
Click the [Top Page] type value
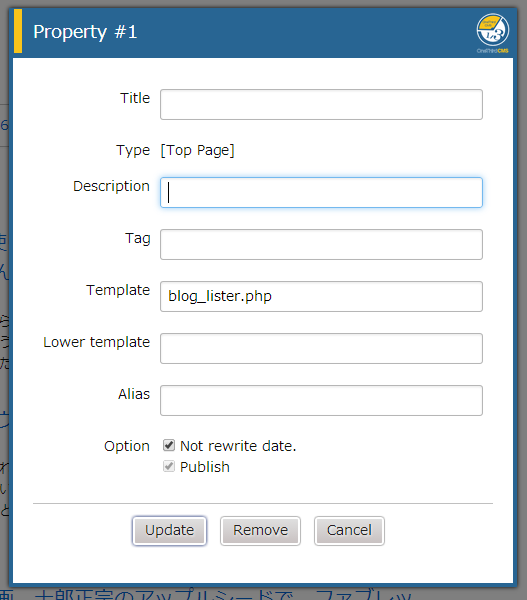[x=197, y=150]
